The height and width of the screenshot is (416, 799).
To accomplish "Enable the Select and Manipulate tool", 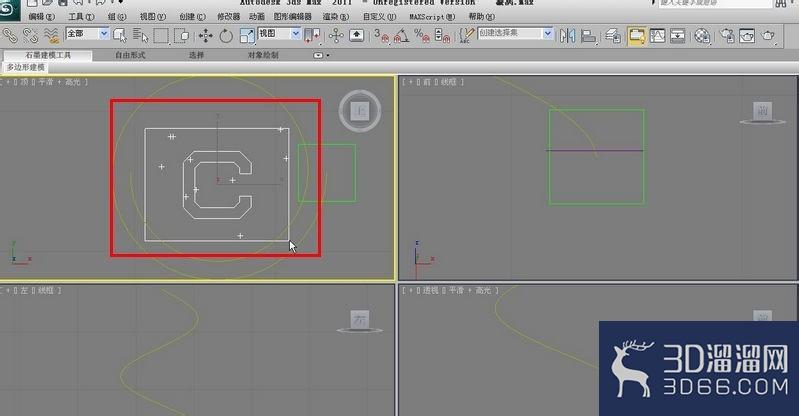I will click(x=336, y=35).
